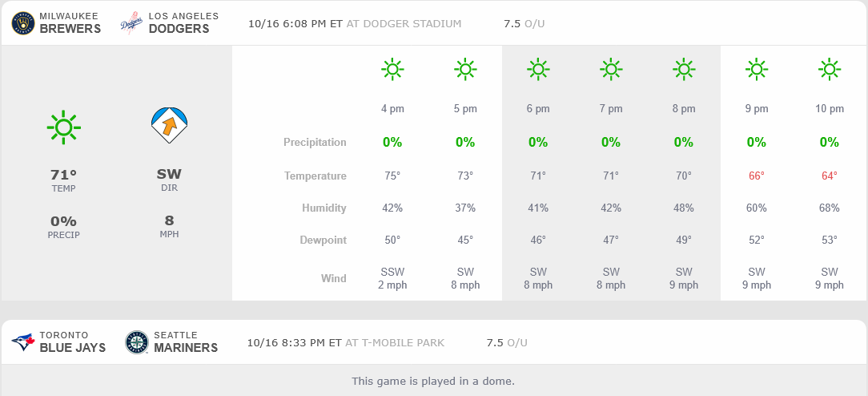Viewport: 868px width, 396px height.
Task: Click the wind direction ballpark diamond icon
Action: [169, 124]
